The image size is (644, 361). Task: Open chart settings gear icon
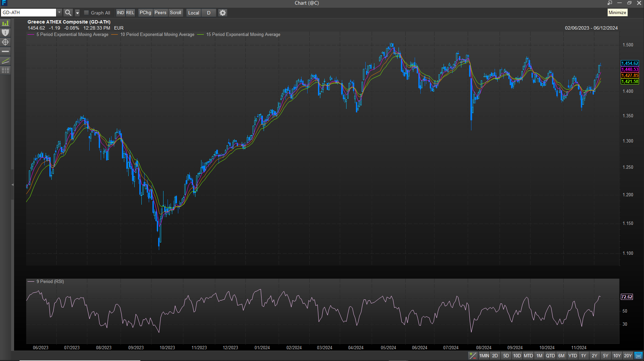coord(223,13)
